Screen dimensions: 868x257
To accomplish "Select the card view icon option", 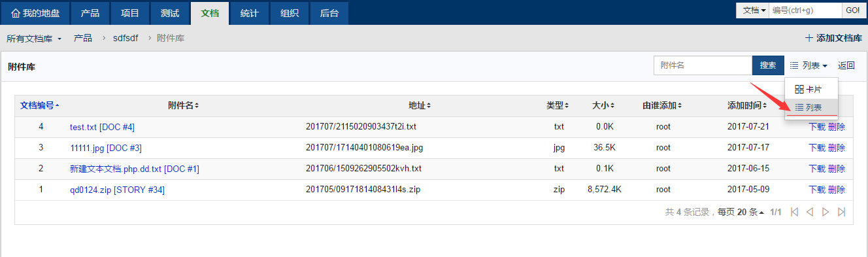I will pos(799,89).
